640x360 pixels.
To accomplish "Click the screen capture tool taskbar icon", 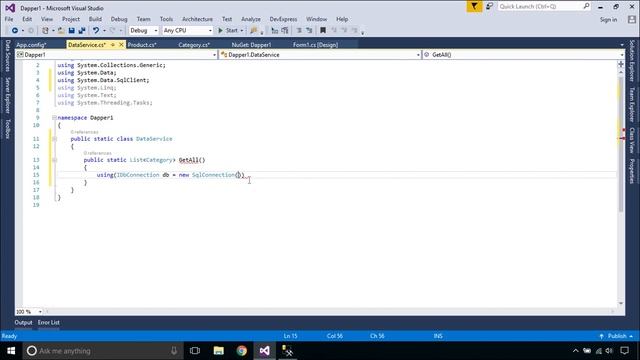I will (287, 351).
